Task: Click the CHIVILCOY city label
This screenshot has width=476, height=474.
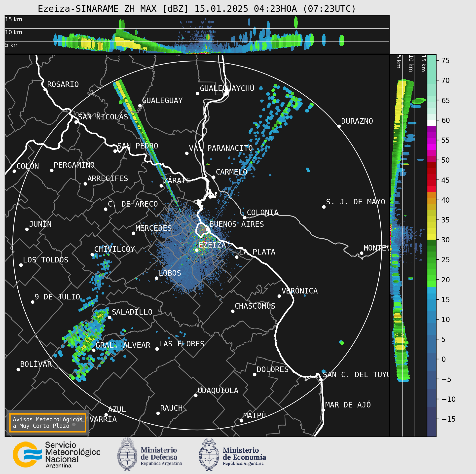Action: point(114,249)
